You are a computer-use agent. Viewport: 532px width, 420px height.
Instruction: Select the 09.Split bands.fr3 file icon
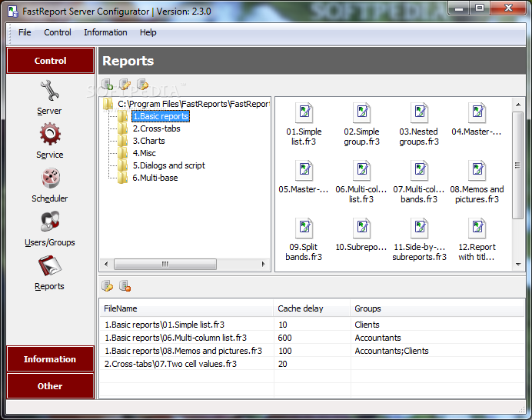[304, 228]
